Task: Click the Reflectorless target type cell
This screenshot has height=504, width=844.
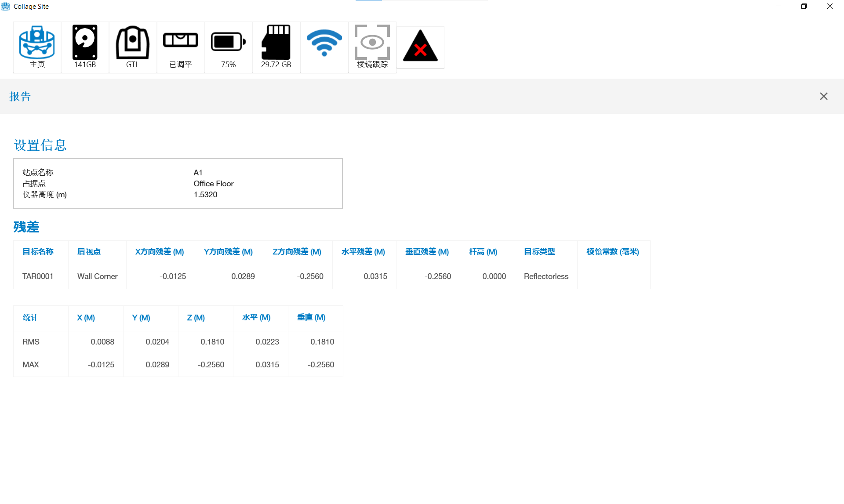Action: [x=546, y=276]
